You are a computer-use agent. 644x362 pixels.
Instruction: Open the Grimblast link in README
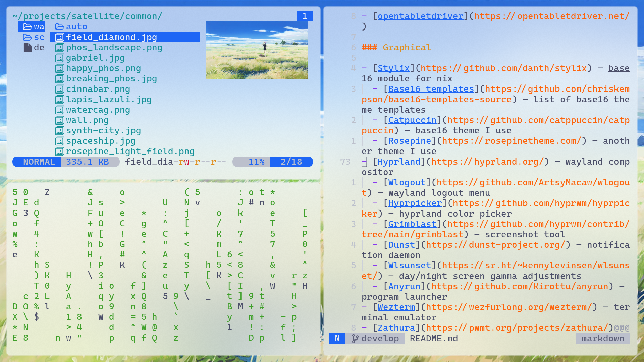click(x=413, y=224)
